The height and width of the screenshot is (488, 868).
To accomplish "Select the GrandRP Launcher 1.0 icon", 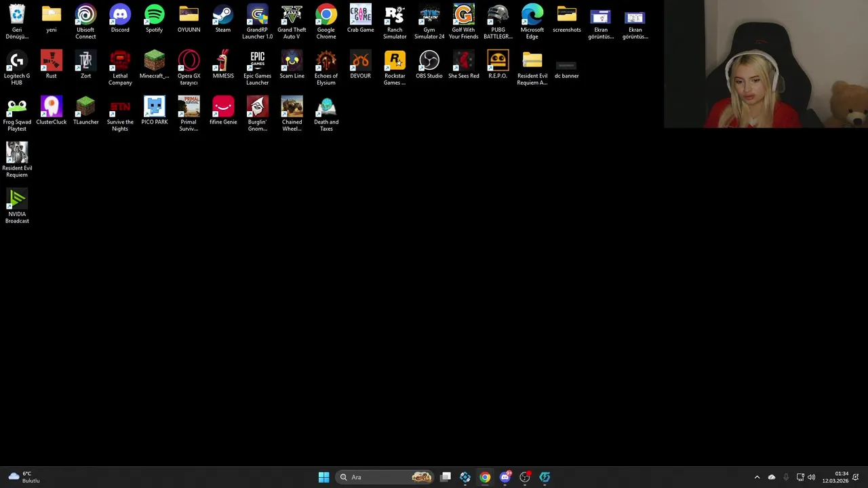I will tap(257, 22).
